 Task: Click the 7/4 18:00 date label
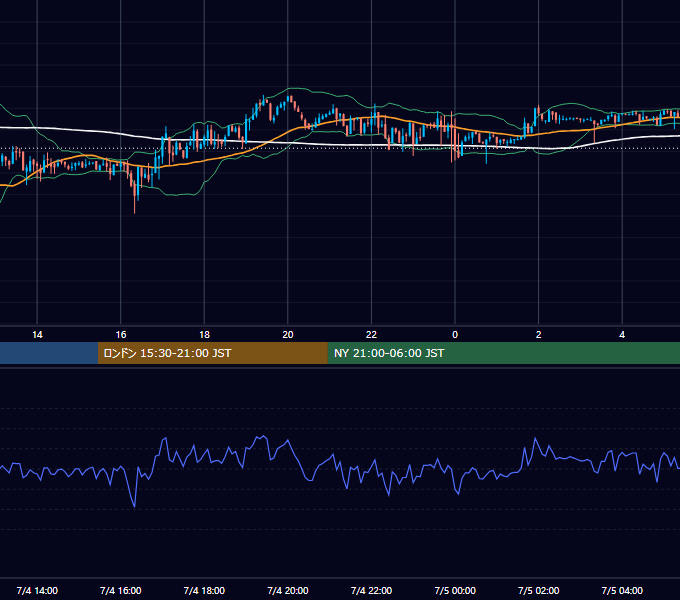pos(204,590)
